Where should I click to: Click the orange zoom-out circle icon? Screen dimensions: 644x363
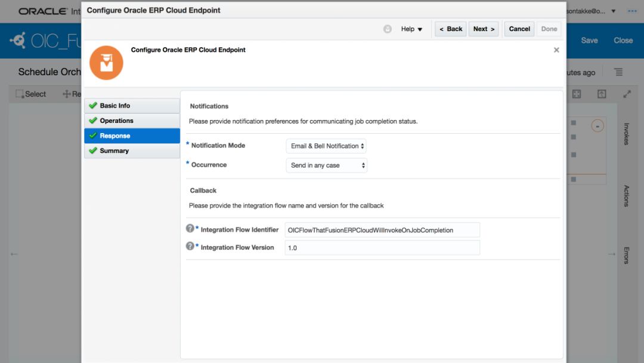(597, 126)
